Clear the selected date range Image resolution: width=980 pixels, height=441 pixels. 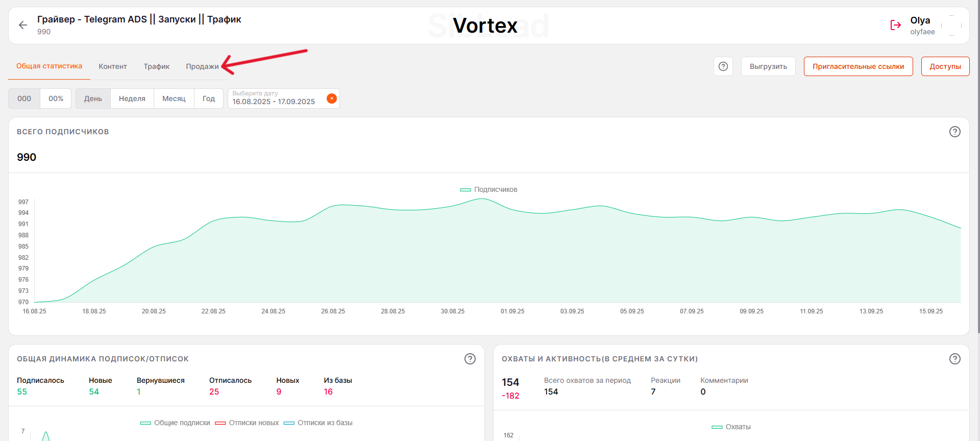[x=332, y=99]
